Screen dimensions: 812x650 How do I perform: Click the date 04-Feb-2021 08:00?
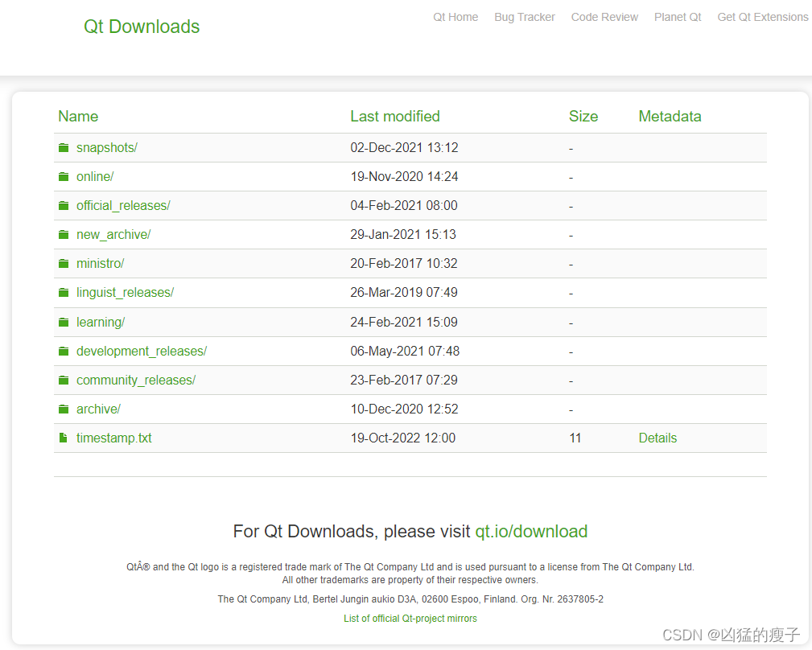point(404,205)
